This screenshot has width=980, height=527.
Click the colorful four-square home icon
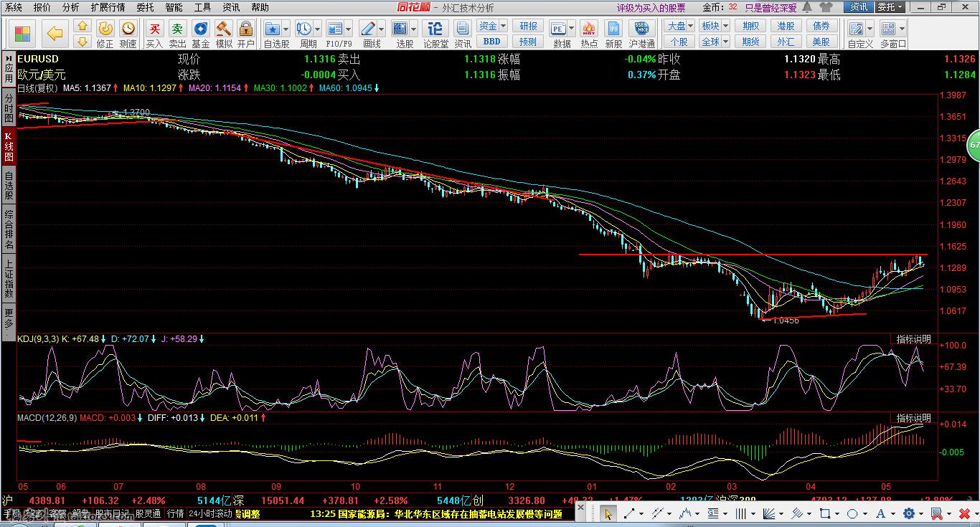tap(23, 34)
